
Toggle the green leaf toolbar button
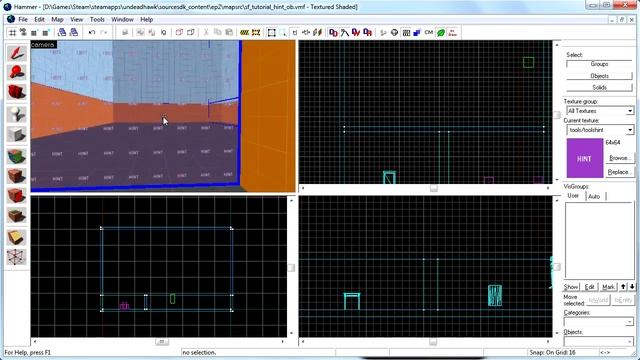point(440,33)
